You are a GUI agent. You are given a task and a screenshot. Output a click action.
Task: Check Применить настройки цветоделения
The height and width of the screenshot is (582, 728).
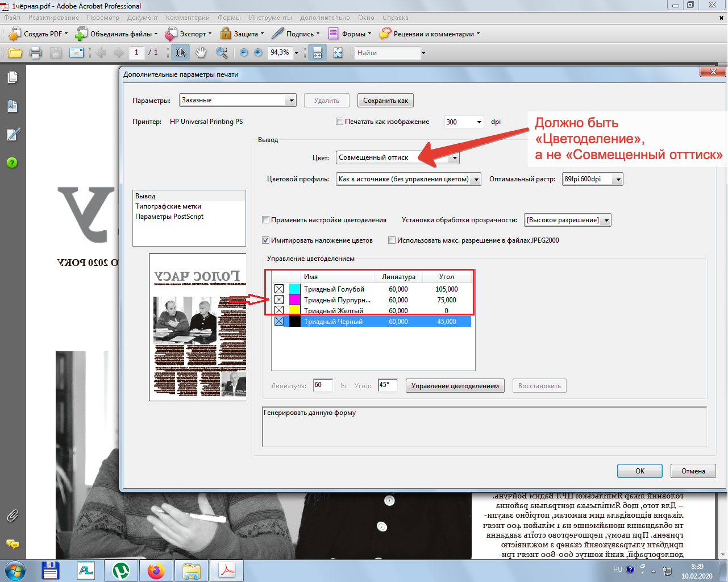[265, 220]
